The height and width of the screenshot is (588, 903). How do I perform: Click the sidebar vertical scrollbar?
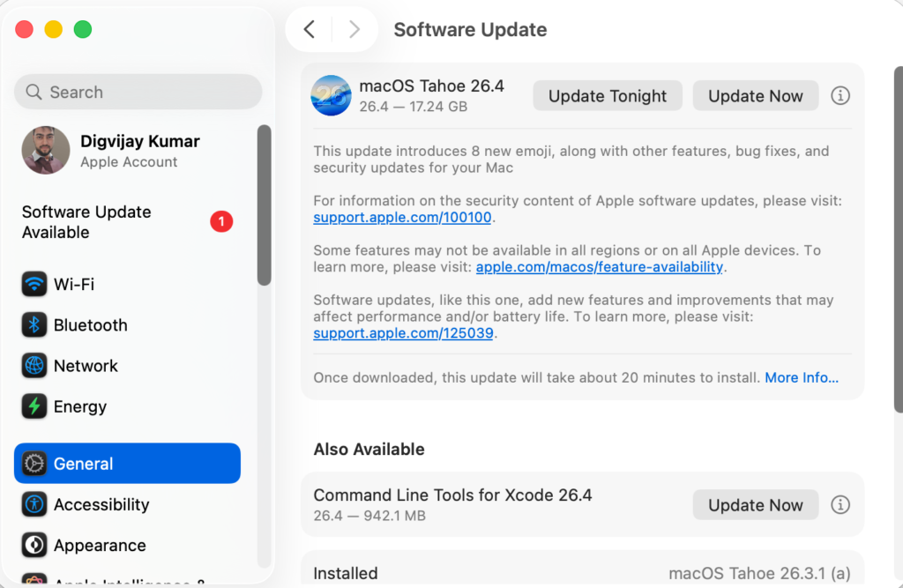tap(264, 205)
